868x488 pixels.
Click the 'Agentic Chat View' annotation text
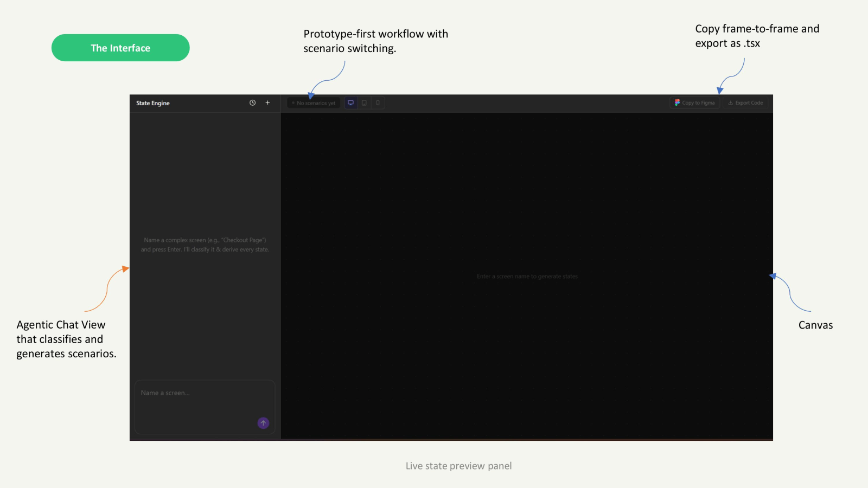click(x=66, y=339)
